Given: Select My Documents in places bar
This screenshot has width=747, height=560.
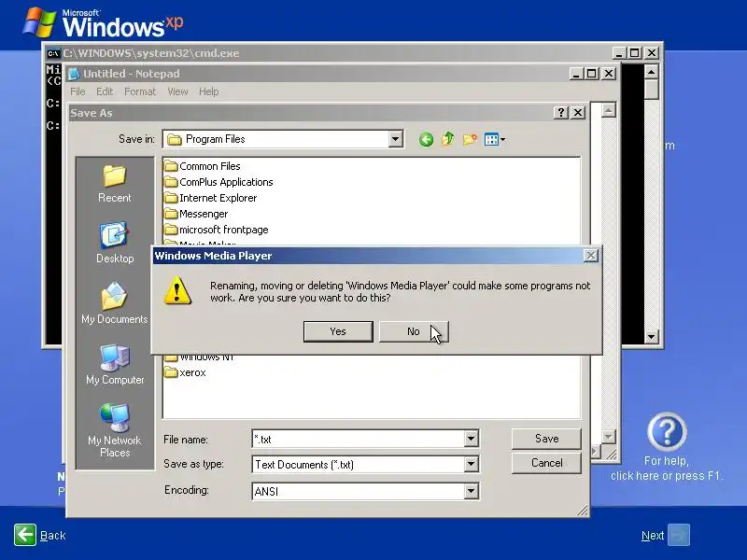Looking at the screenshot, I should tap(114, 304).
